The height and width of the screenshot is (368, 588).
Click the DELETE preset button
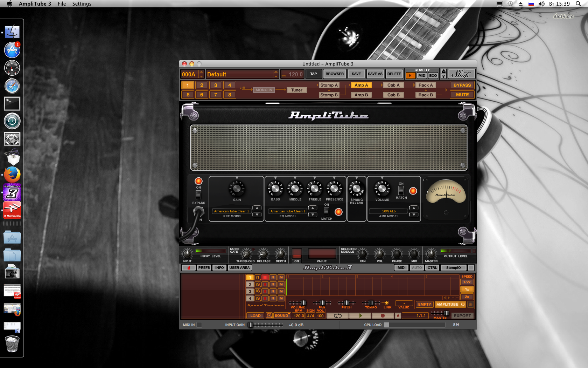pyautogui.click(x=394, y=74)
